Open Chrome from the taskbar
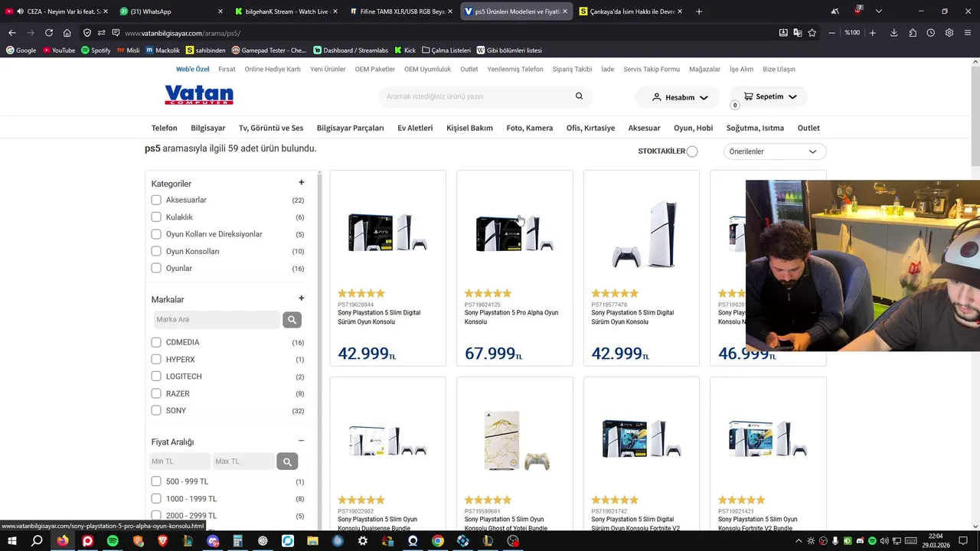 click(x=437, y=541)
